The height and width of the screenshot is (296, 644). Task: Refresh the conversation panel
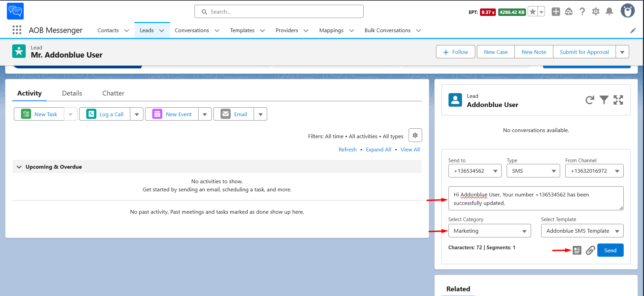pos(590,100)
